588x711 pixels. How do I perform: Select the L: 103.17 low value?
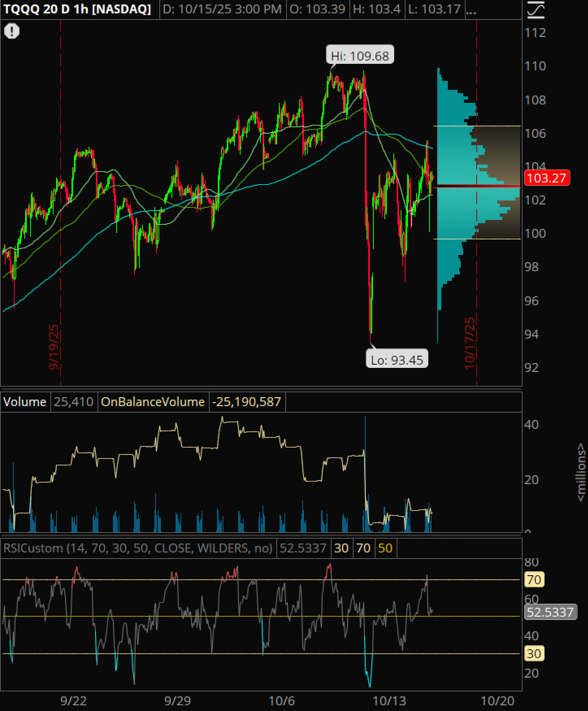[x=434, y=9]
